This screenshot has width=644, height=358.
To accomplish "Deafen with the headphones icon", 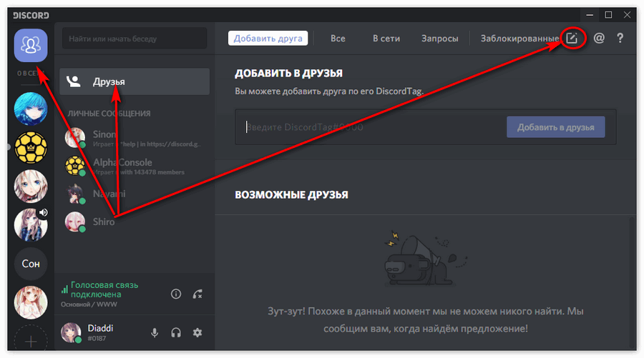I will pos(176,332).
